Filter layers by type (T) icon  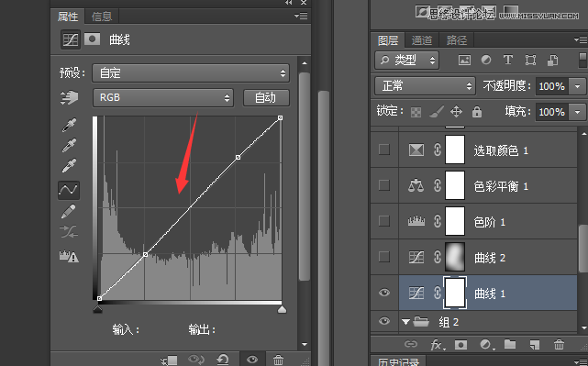tap(508, 60)
